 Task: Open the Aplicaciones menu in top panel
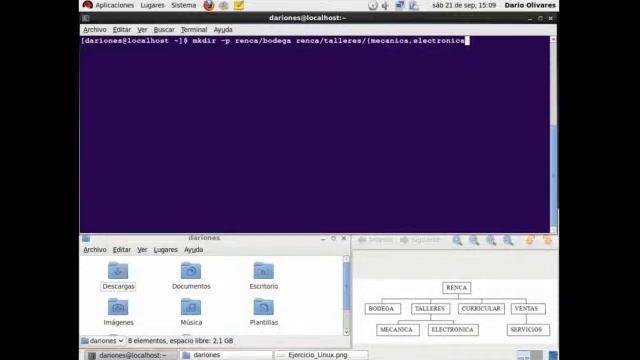[x=114, y=5]
